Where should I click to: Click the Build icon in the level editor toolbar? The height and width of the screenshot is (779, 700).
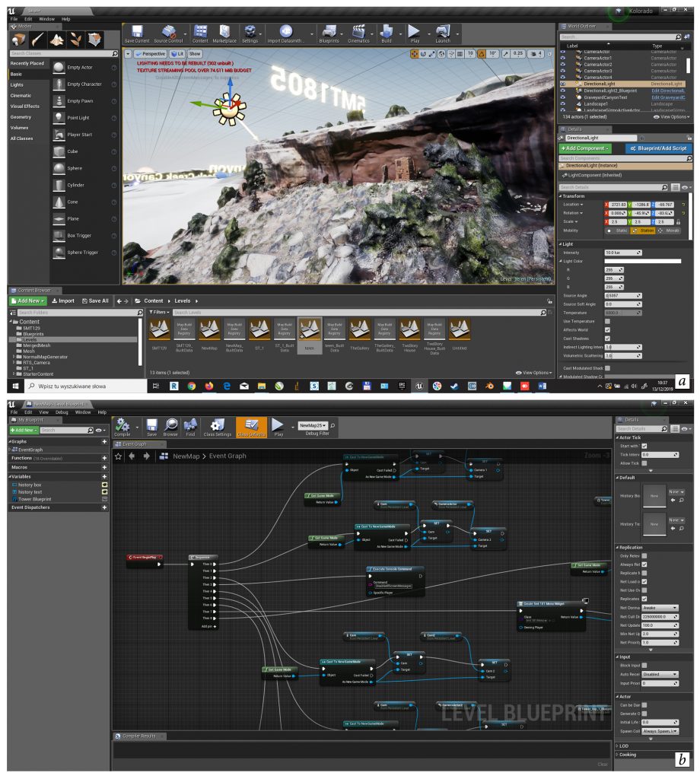(387, 33)
